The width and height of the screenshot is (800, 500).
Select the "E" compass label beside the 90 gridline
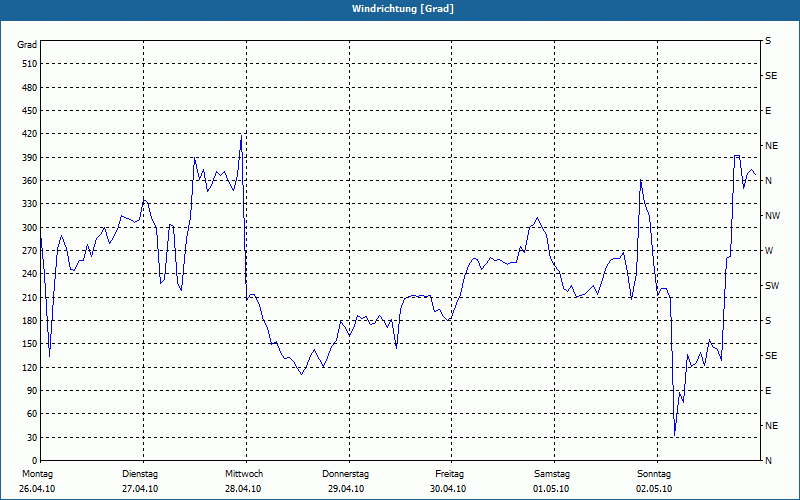pyautogui.click(x=768, y=391)
